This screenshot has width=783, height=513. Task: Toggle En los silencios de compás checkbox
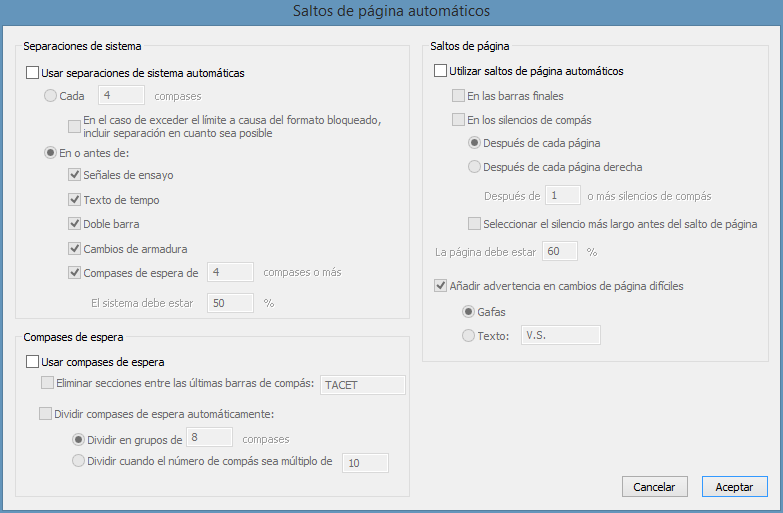click(458, 119)
